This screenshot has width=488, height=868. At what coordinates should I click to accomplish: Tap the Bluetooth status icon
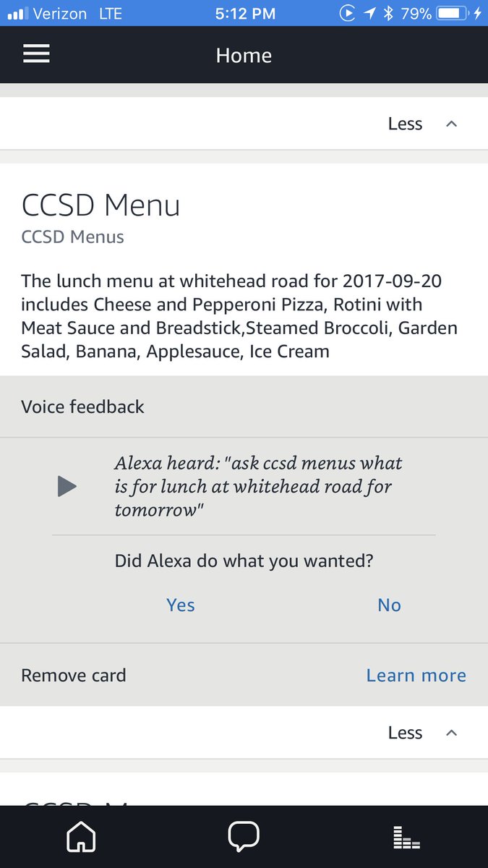388,13
